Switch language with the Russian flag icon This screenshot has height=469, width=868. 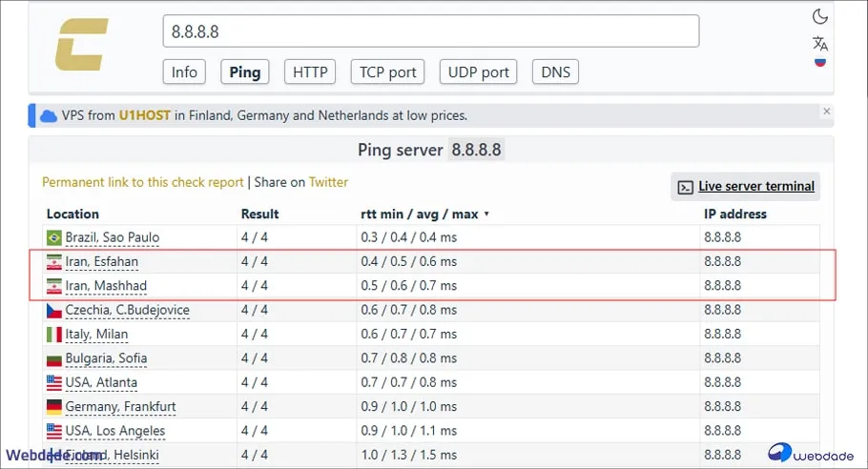819,63
